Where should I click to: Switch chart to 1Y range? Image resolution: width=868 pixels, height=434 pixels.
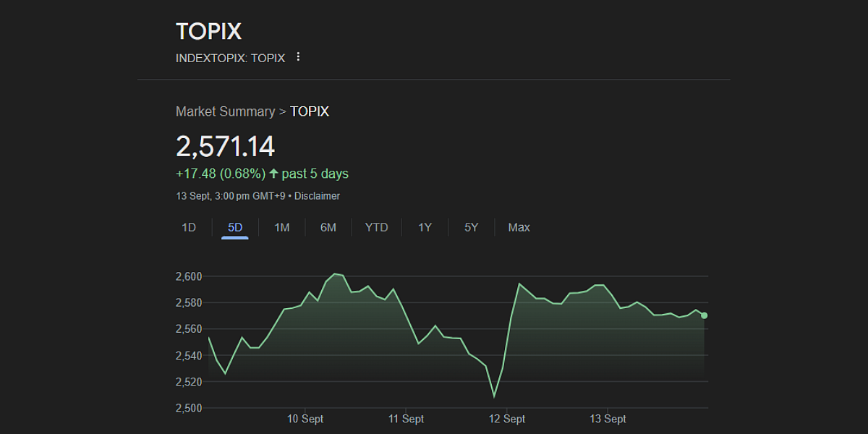pos(425,227)
